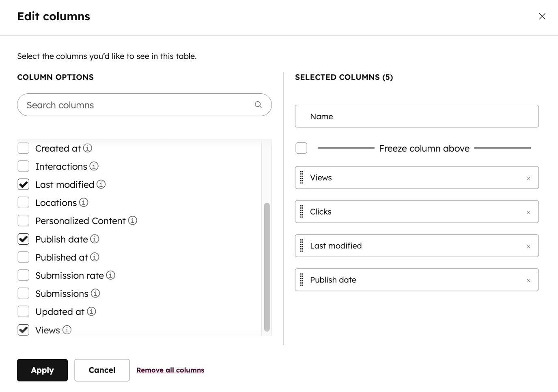Click the search magnifier icon
The width and height of the screenshot is (558, 392).
(258, 104)
